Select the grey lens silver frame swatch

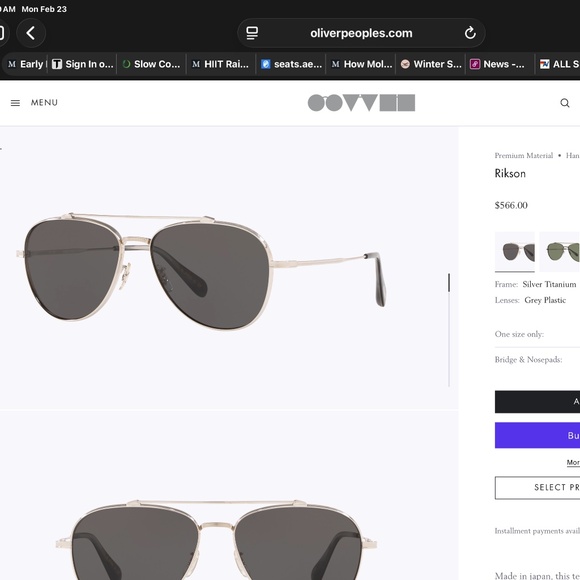[515, 252]
